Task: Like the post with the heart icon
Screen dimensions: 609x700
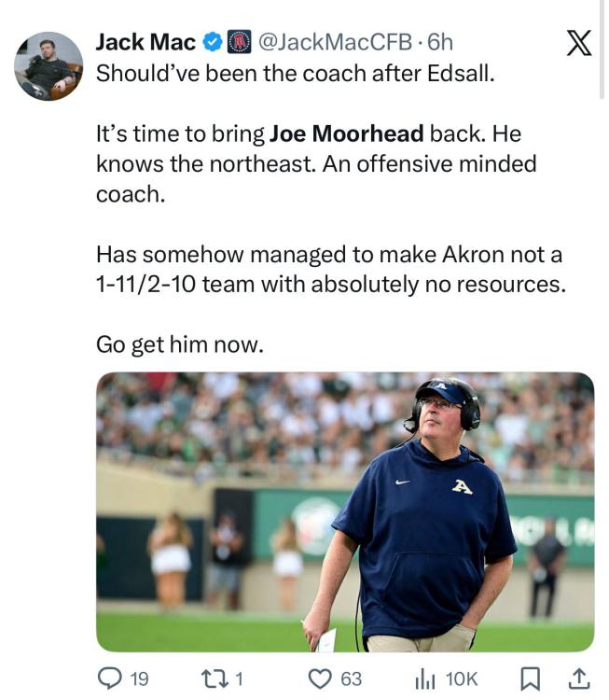Action: tap(320, 679)
